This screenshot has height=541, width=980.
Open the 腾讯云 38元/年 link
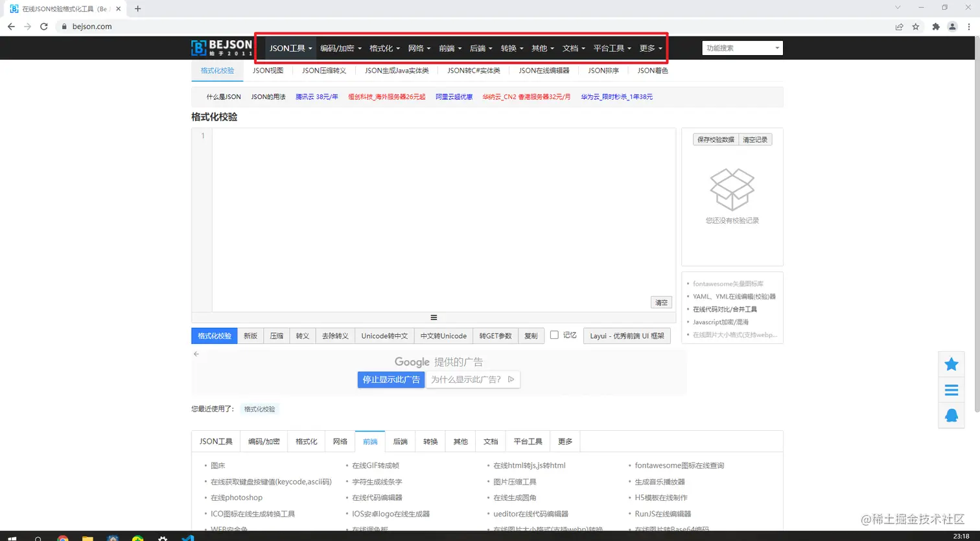(x=317, y=97)
